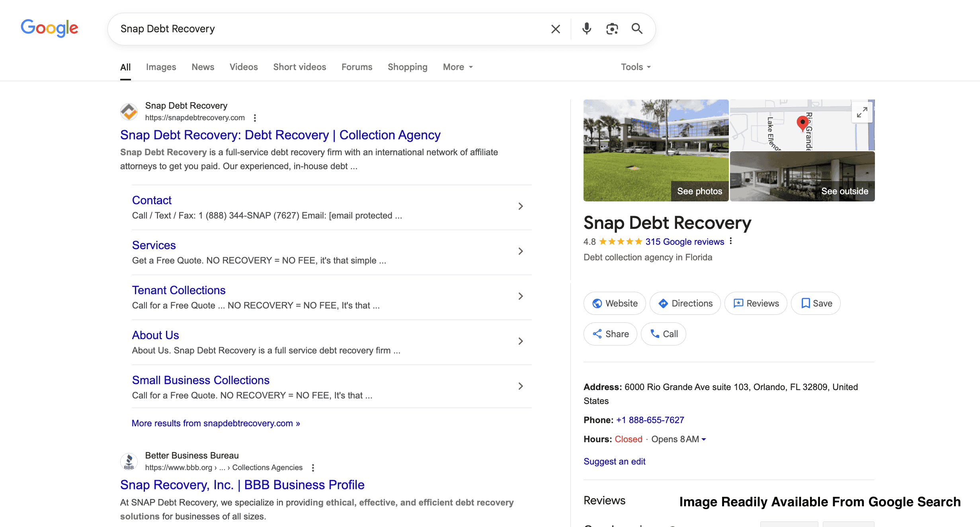Click the Share button
The image size is (980, 527).
[x=610, y=334]
